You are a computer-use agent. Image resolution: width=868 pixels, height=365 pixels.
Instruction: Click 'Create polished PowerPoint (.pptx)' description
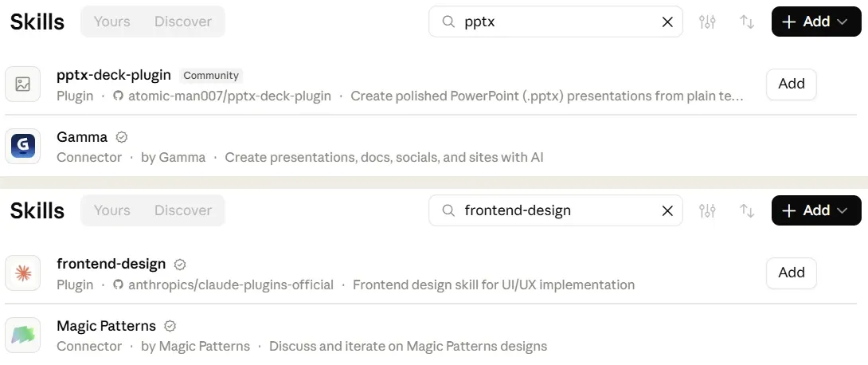coord(547,96)
